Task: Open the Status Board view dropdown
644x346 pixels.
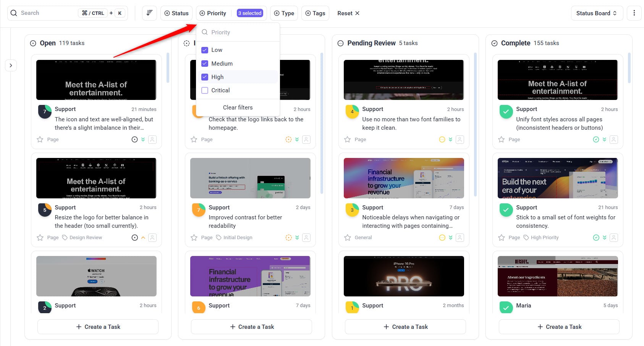Action: [x=596, y=13]
